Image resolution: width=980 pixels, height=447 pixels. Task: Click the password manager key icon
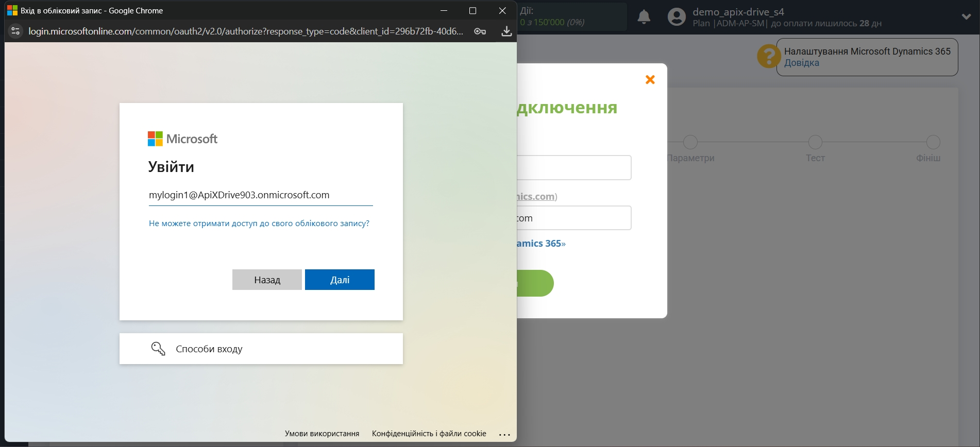coord(480,31)
